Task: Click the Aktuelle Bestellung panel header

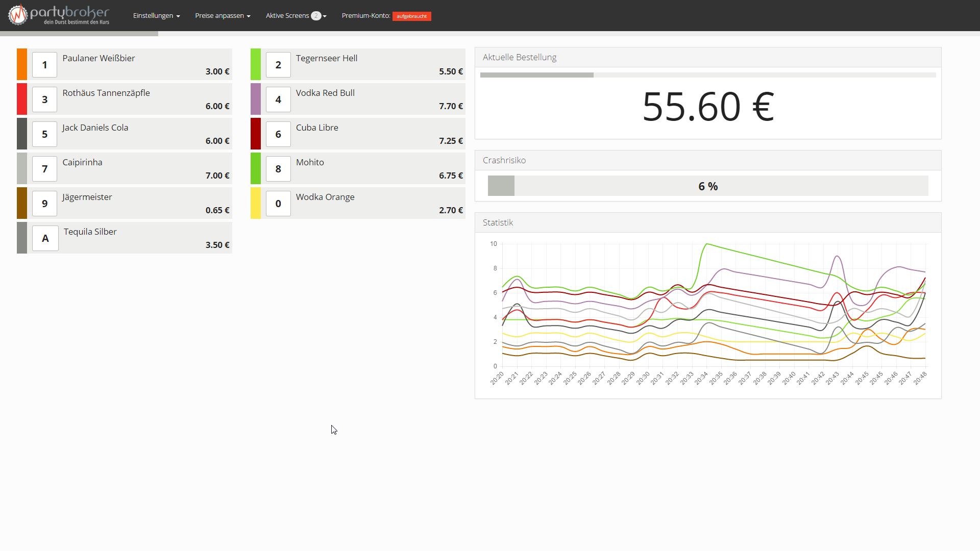Action: pos(708,57)
